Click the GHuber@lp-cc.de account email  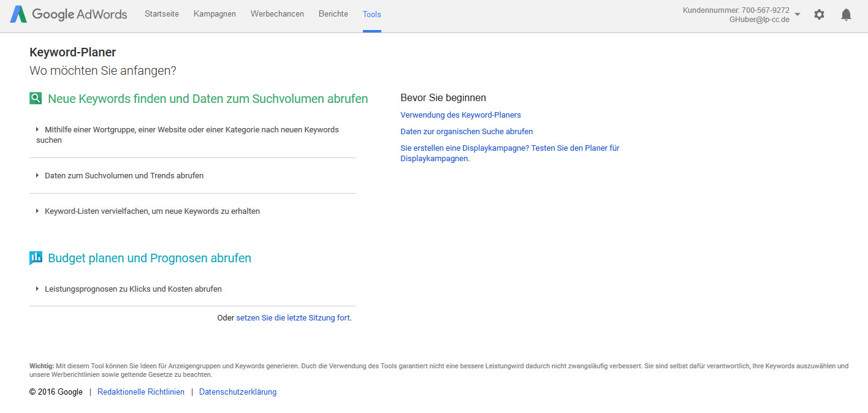pos(759,20)
